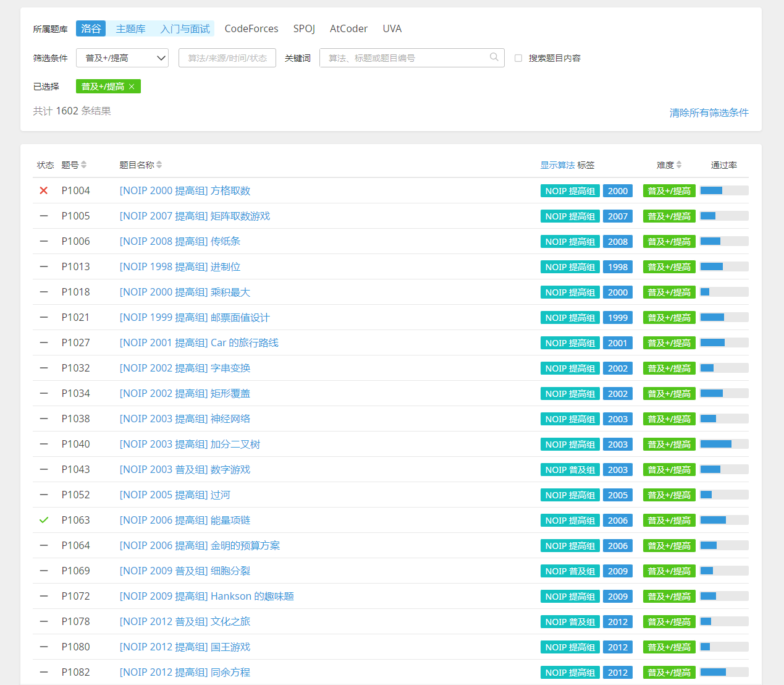Switch to the CodeForces problem set
Viewport: 784px width, 685px height.
click(x=251, y=28)
